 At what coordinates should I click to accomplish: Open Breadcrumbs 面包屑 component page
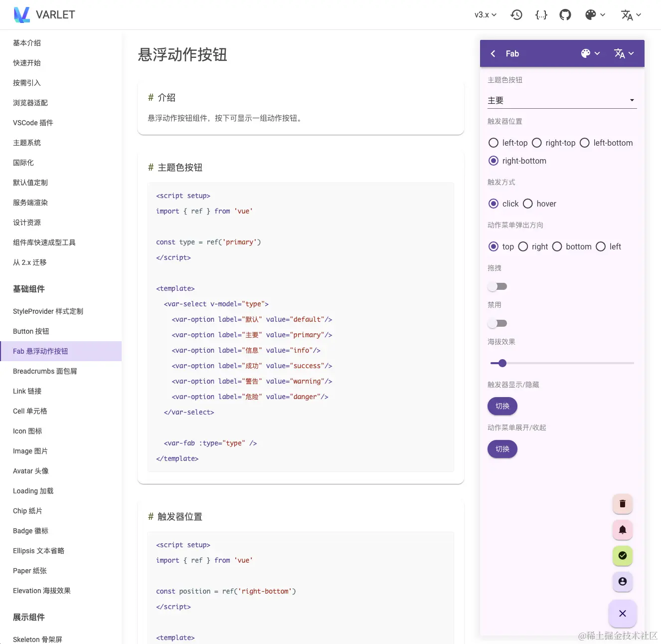(x=61, y=371)
